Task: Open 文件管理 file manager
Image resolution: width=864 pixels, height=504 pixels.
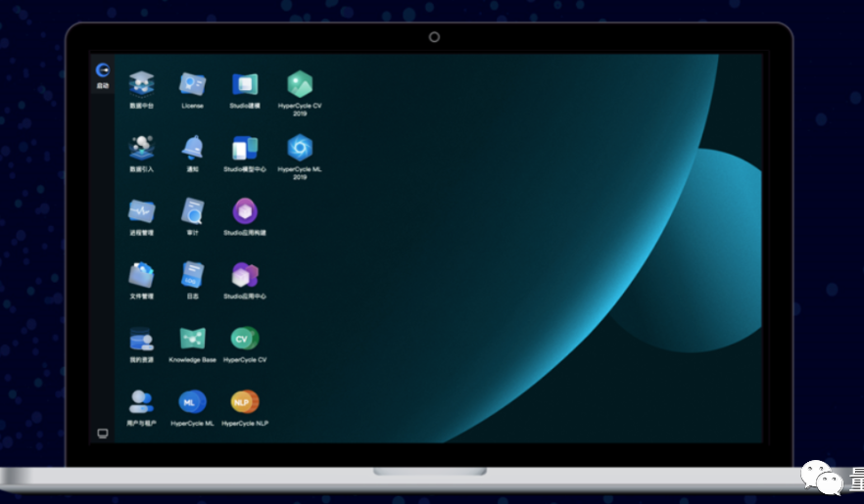Action: click(141, 275)
